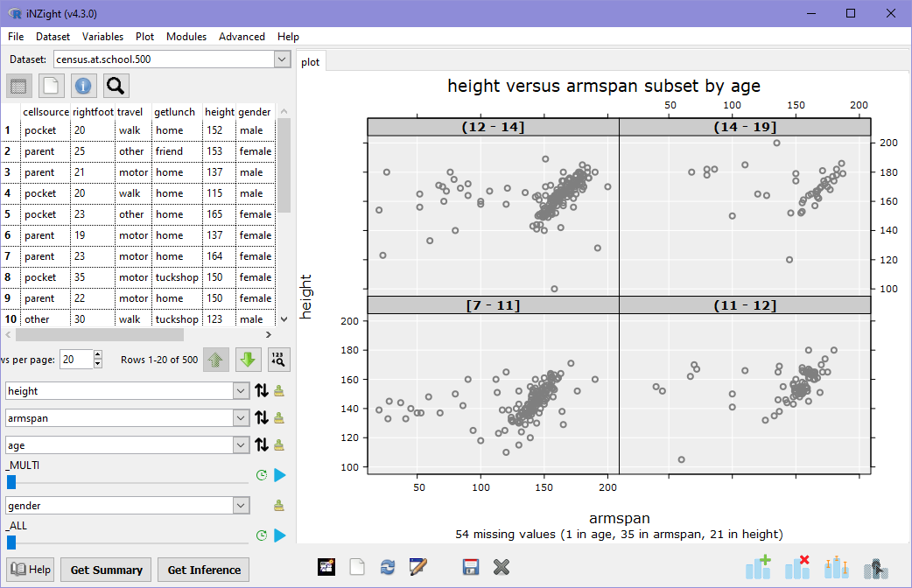Save the plot with the floppy disk icon
The width and height of the screenshot is (912, 588).
point(470,567)
